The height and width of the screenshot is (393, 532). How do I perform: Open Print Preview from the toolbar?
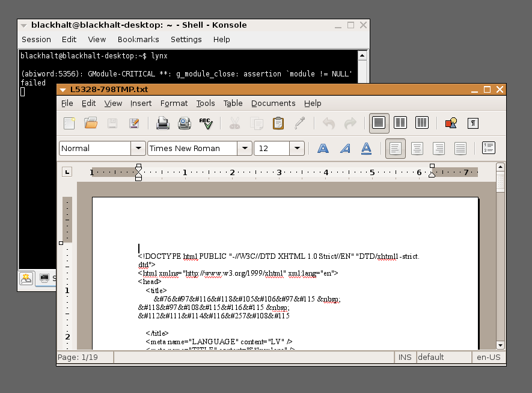(184, 123)
